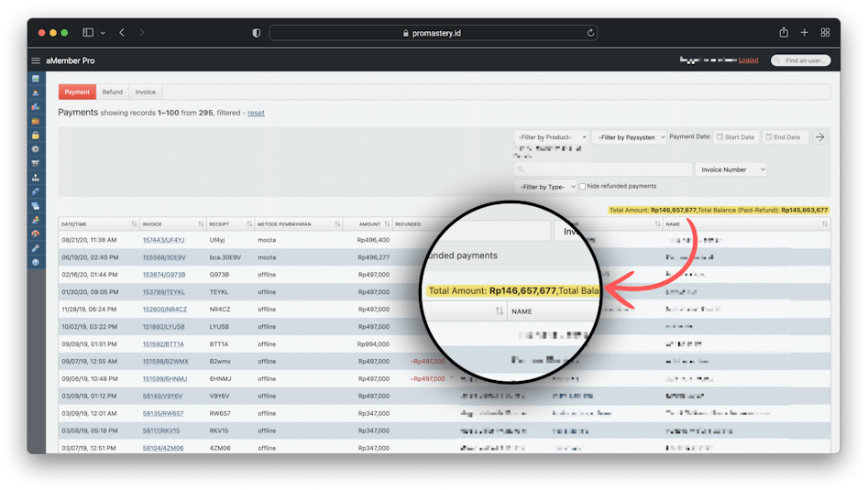Viewport: 868px width, 490px height.
Task: Click the Start Date input field
Action: [736, 137]
